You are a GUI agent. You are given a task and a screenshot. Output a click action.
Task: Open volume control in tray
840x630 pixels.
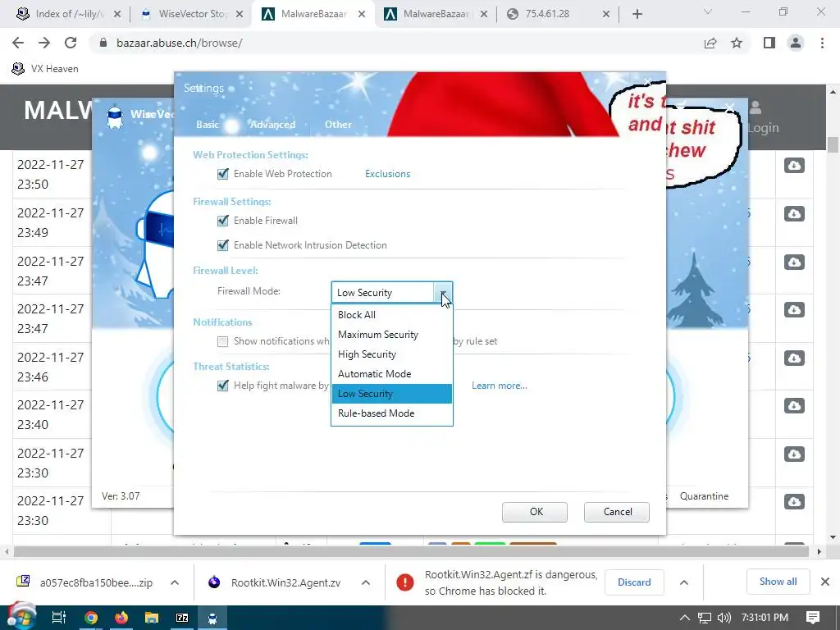point(724,618)
